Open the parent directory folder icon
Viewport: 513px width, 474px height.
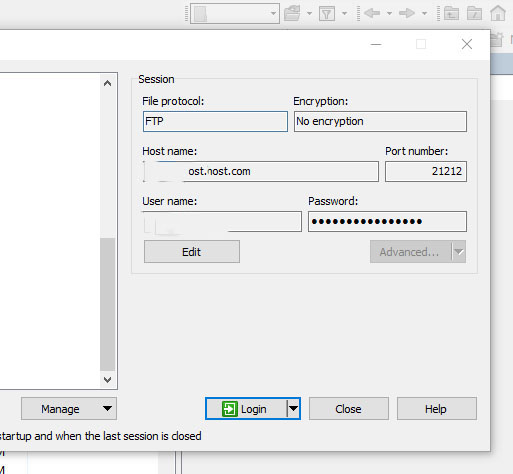tap(451, 14)
